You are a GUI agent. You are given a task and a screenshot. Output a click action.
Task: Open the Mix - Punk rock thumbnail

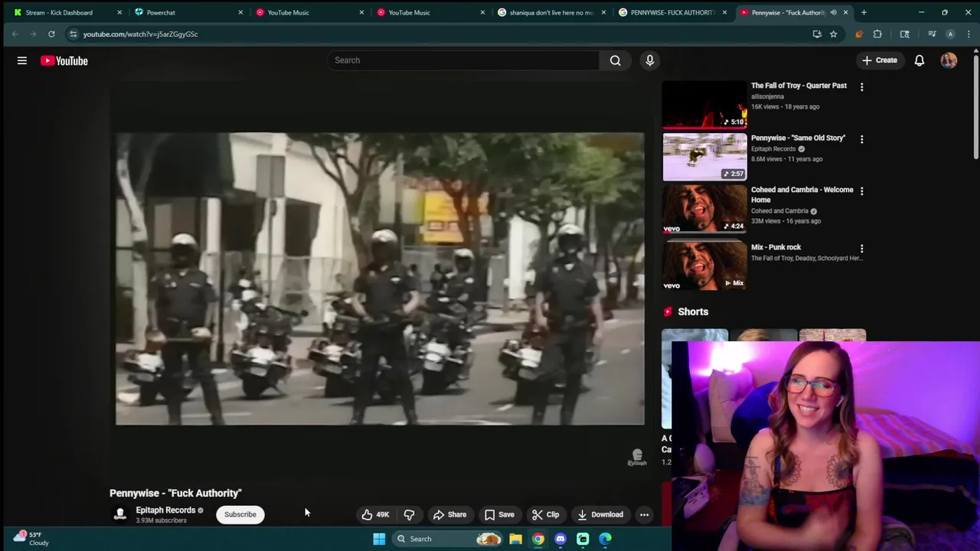[704, 266]
